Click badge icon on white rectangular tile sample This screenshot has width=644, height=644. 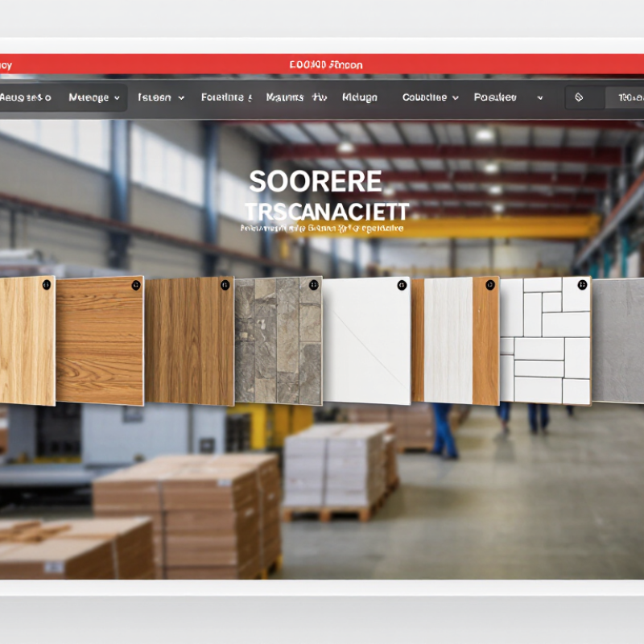(582, 285)
